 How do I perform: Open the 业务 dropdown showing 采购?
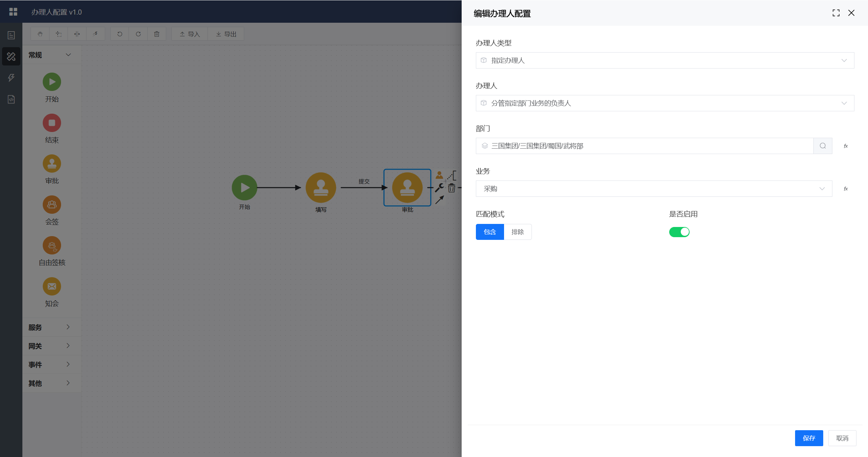pos(654,189)
